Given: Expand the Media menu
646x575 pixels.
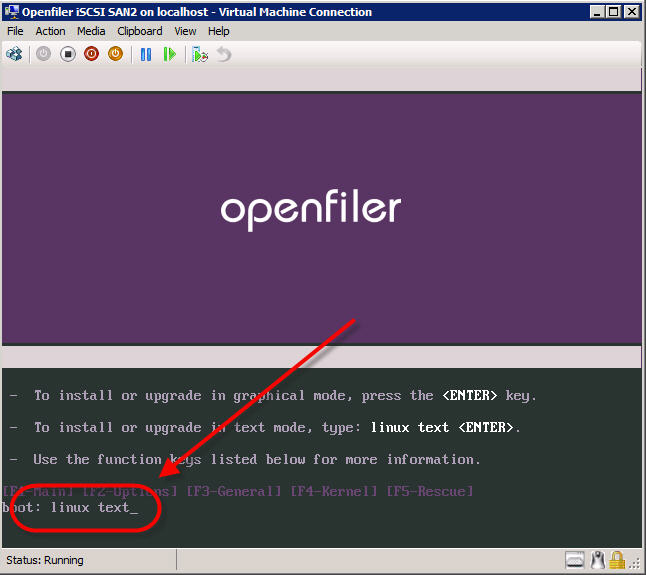Looking at the screenshot, I should [x=91, y=31].
